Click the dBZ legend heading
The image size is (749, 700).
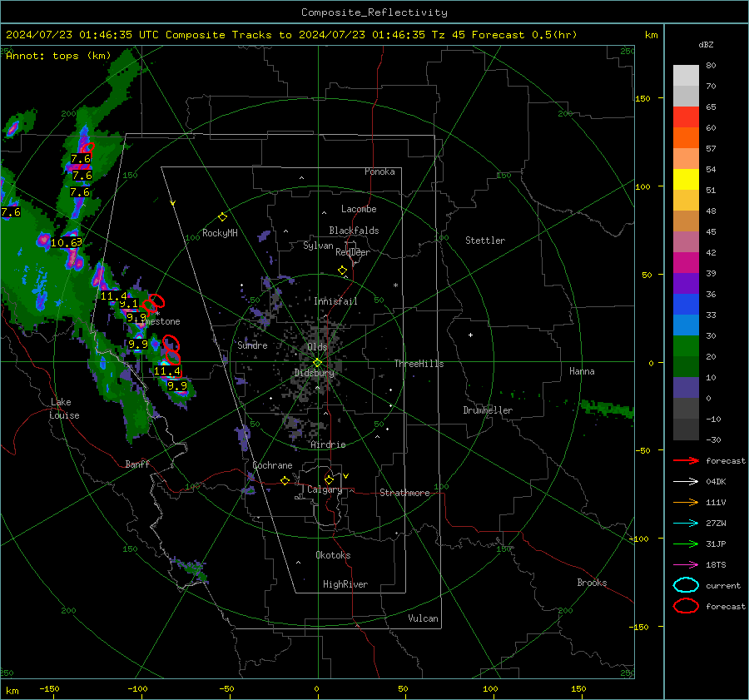point(706,44)
